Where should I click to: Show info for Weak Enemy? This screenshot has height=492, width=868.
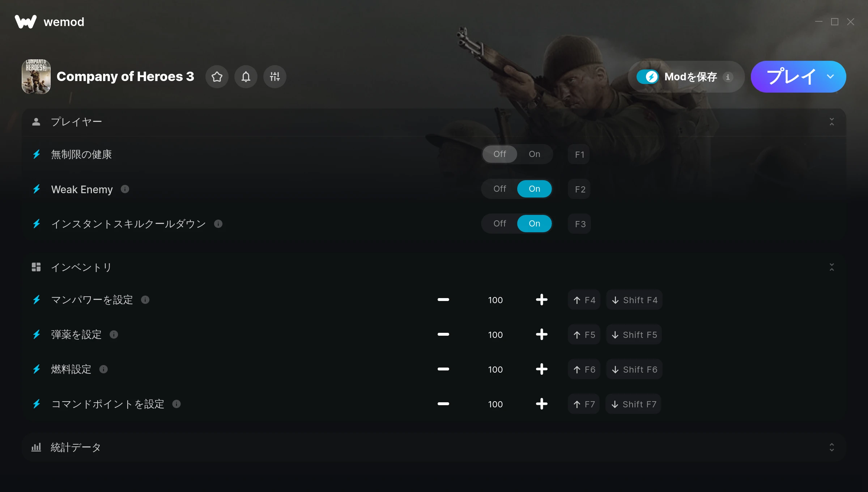(x=125, y=189)
